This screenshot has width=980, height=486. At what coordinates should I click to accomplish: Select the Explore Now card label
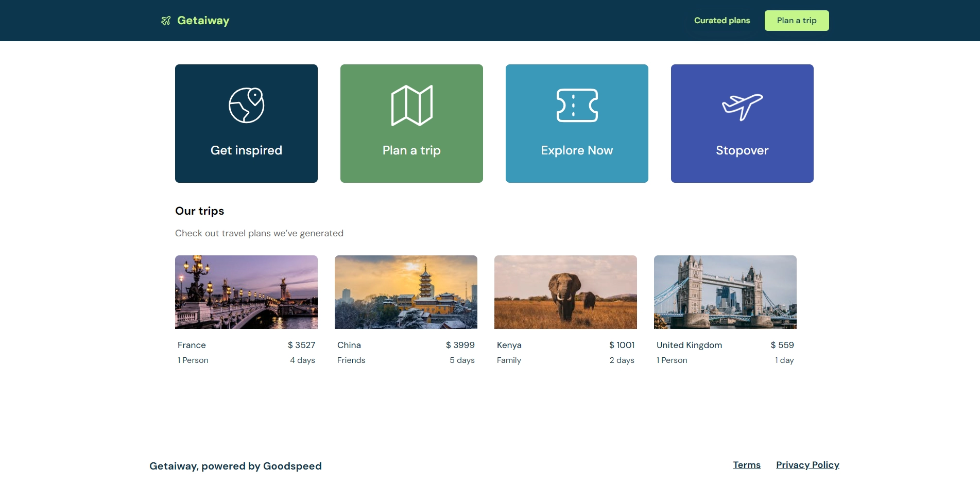coord(577,150)
